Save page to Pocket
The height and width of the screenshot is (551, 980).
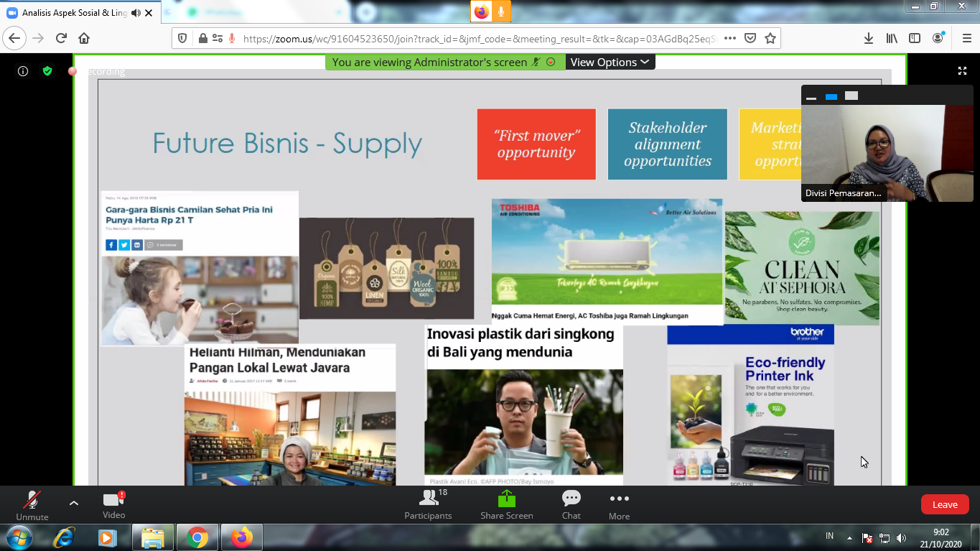750,39
